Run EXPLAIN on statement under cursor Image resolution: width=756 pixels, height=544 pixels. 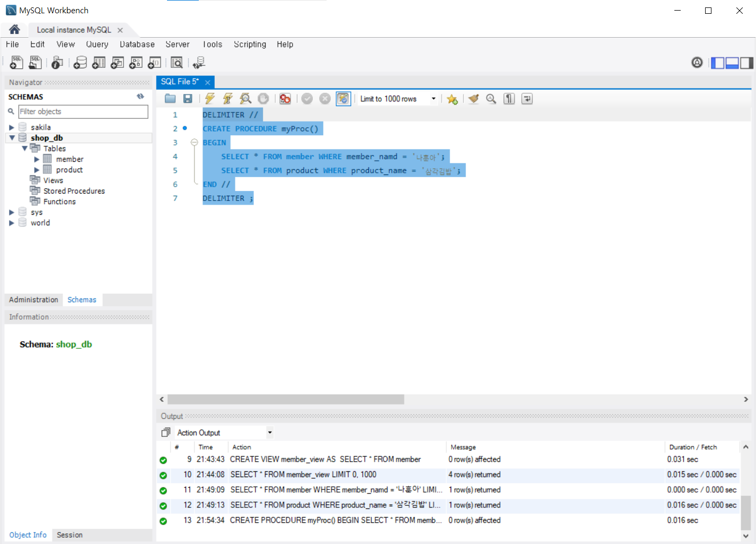click(245, 99)
